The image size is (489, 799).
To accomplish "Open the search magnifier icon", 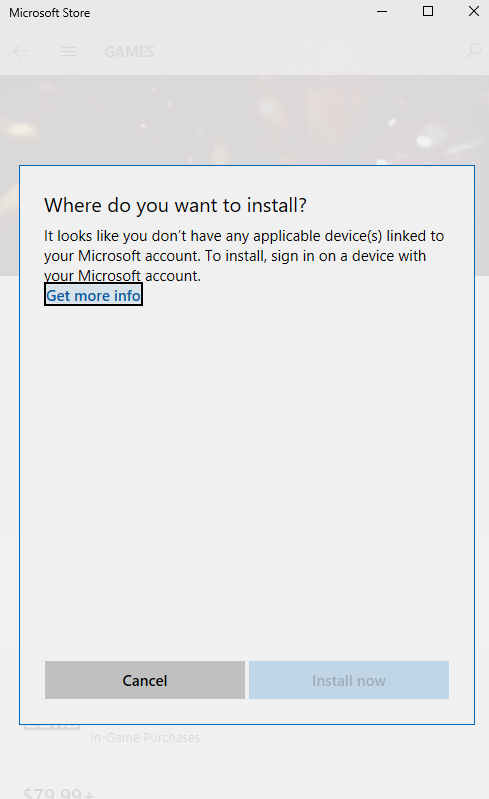I will 473,51.
